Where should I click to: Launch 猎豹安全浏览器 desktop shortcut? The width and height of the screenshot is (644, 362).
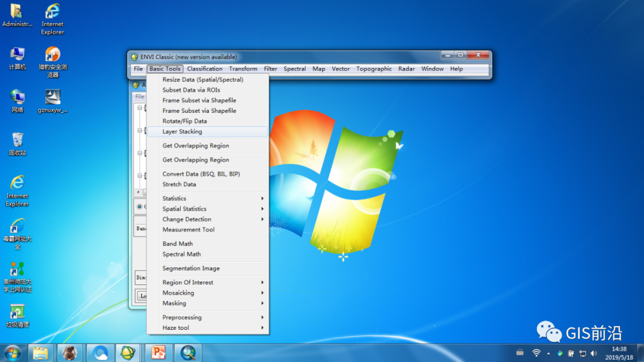tap(52, 62)
